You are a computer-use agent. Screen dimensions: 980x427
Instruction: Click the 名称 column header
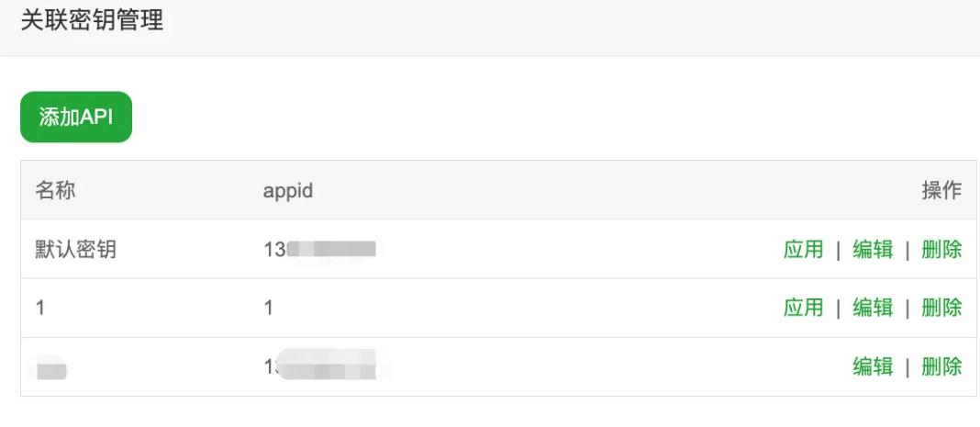pyautogui.click(x=55, y=190)
